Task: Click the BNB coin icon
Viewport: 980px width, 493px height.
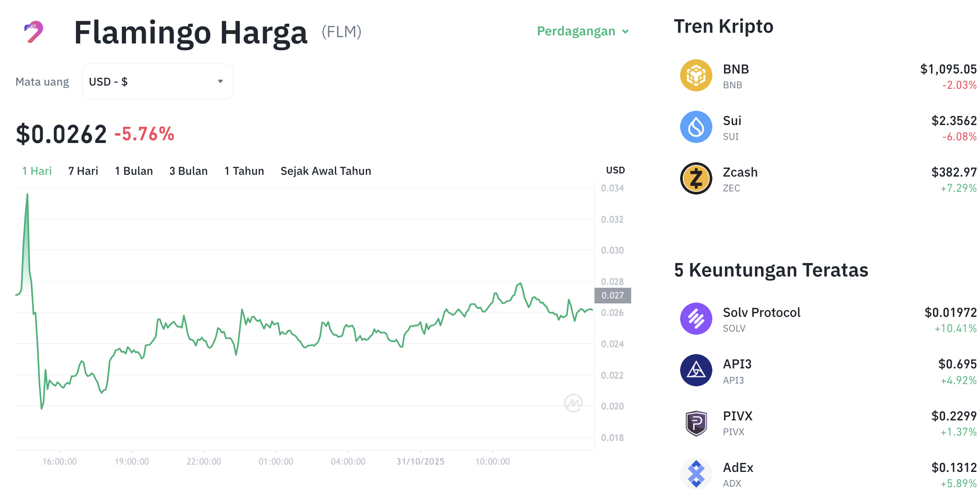Action: point(696,75)
